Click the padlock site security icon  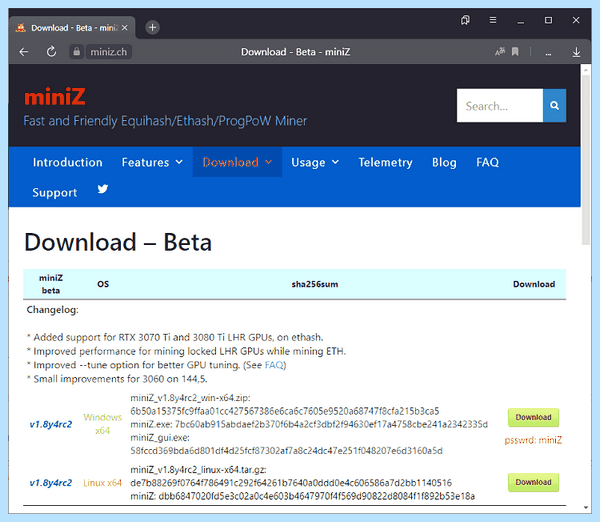tap(77, 52)
